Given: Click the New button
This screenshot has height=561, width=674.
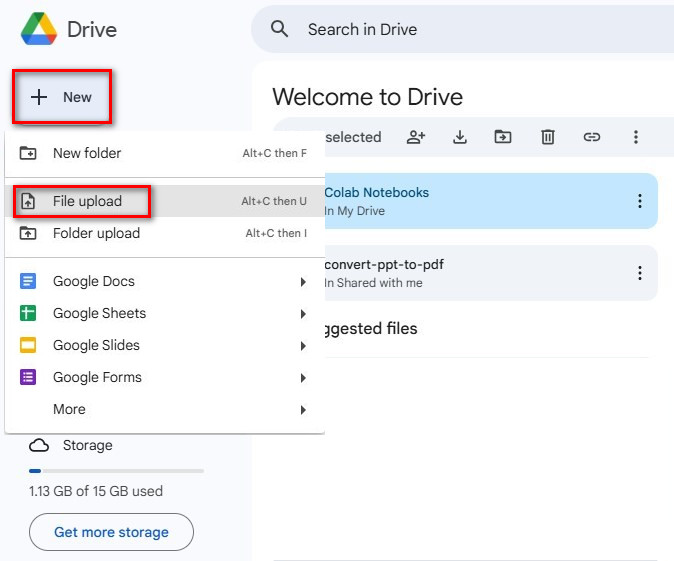Looking at the screenshot, I should click(x=62, y=97).
